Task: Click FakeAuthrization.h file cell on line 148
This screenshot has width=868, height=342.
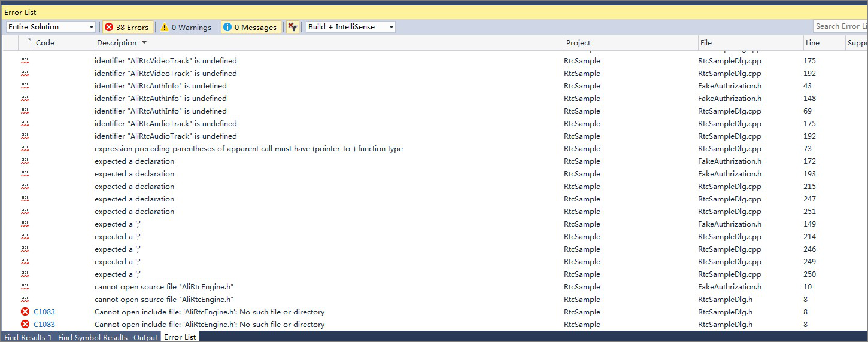Action: pyautogui.click(x=730, y=99)
